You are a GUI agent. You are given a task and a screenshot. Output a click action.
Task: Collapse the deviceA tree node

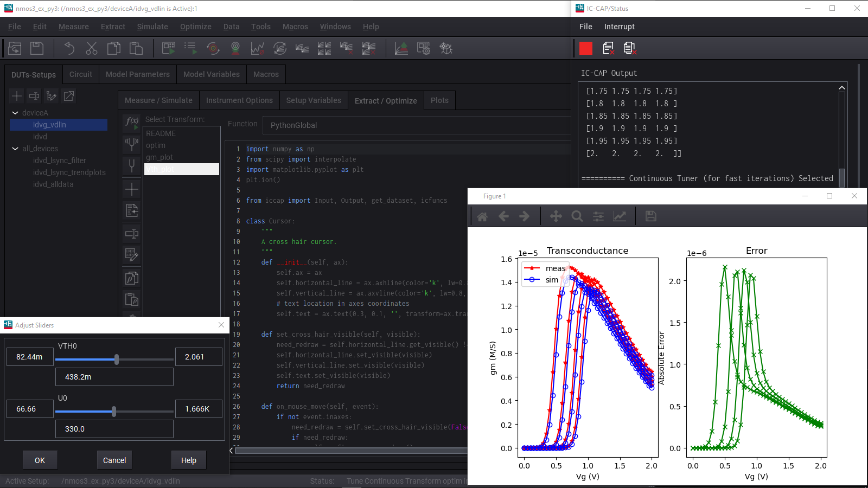tap(15, 113)
